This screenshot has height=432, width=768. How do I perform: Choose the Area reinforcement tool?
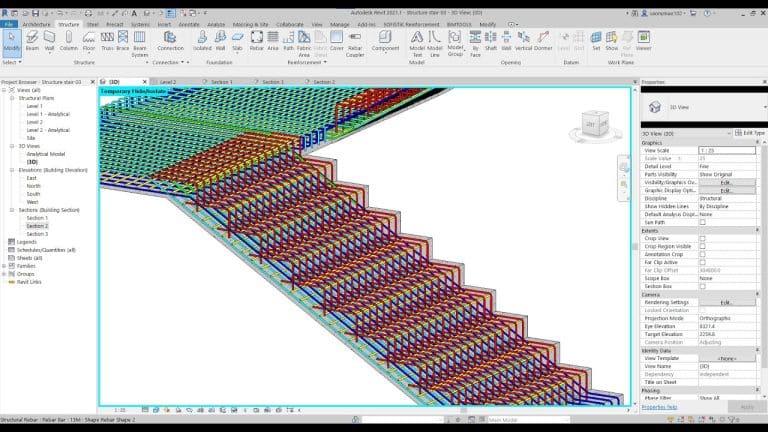273,41
